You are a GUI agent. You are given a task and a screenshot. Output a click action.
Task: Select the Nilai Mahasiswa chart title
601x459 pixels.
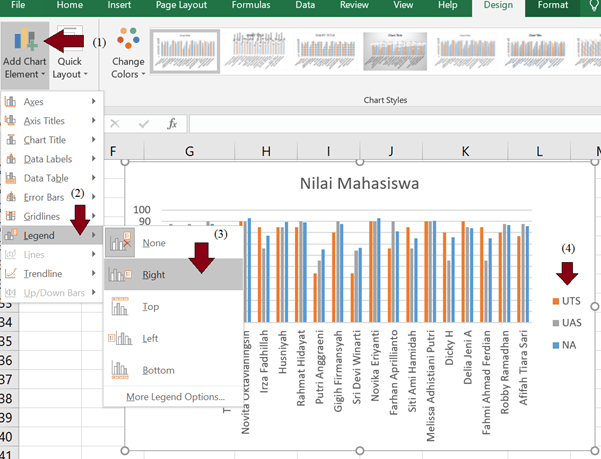(361, 185)
